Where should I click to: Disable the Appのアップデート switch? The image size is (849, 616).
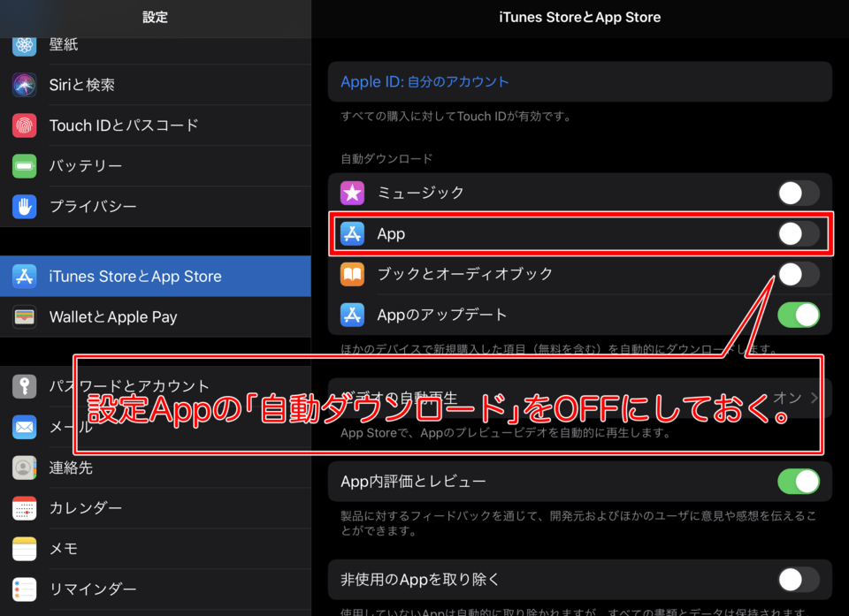tap(799, 315)
